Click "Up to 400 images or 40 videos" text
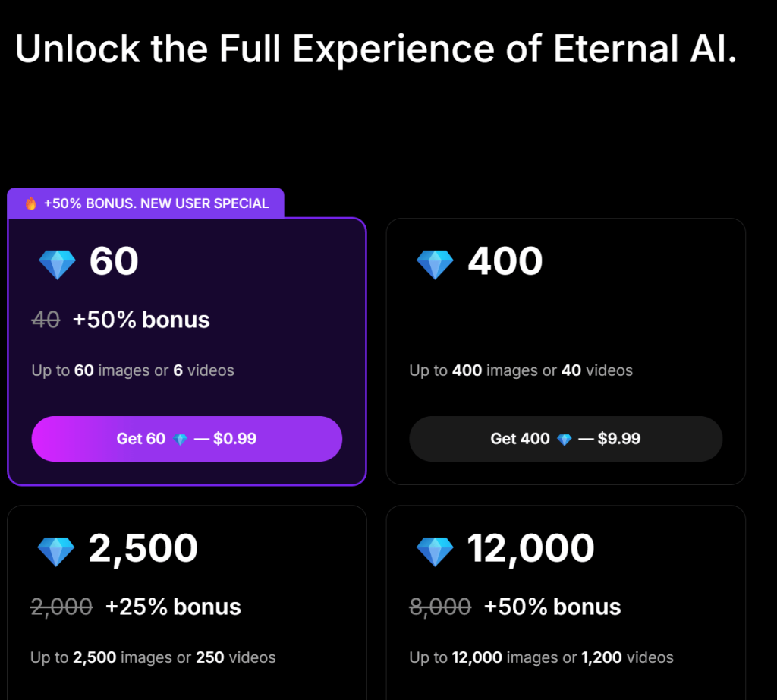The image size is (777, 700). pos(521,370)
